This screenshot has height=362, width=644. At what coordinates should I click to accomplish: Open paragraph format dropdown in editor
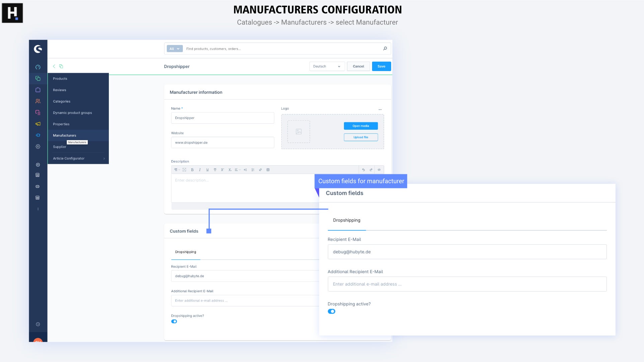point(177,170)
